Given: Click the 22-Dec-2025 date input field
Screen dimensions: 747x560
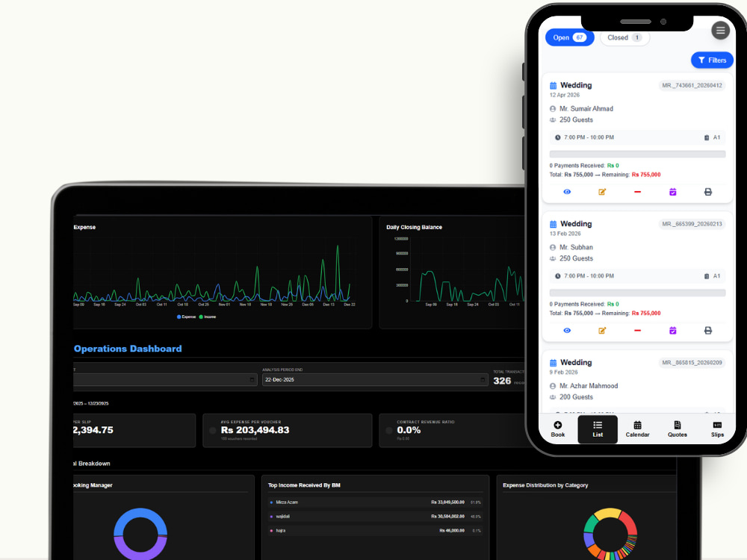Looking at the screenshot, I should click(375, 379).
